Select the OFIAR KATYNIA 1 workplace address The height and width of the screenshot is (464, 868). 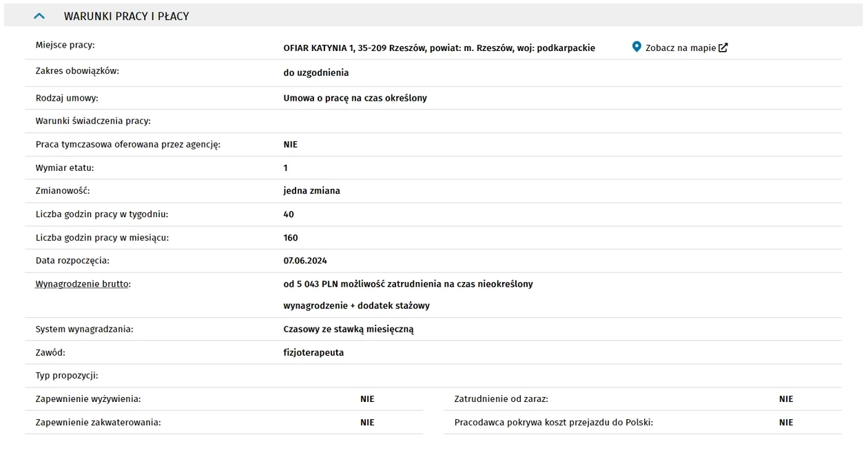439,48
